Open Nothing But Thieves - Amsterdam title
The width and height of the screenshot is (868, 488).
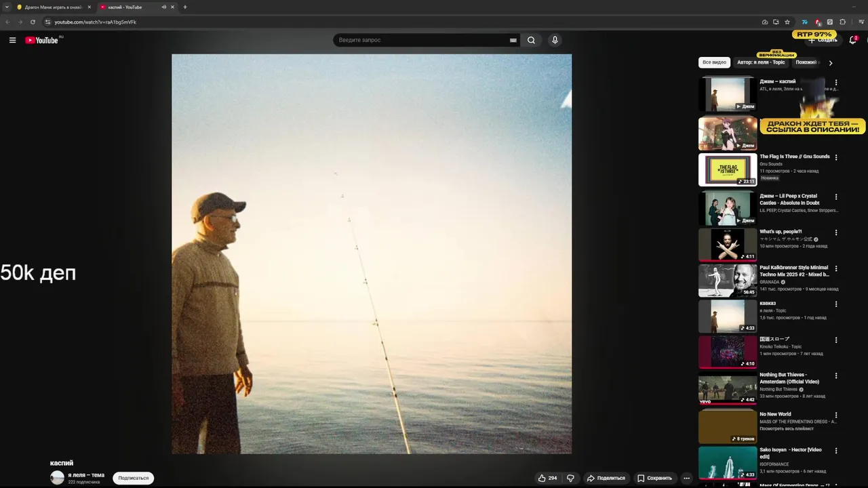[790, 378]
